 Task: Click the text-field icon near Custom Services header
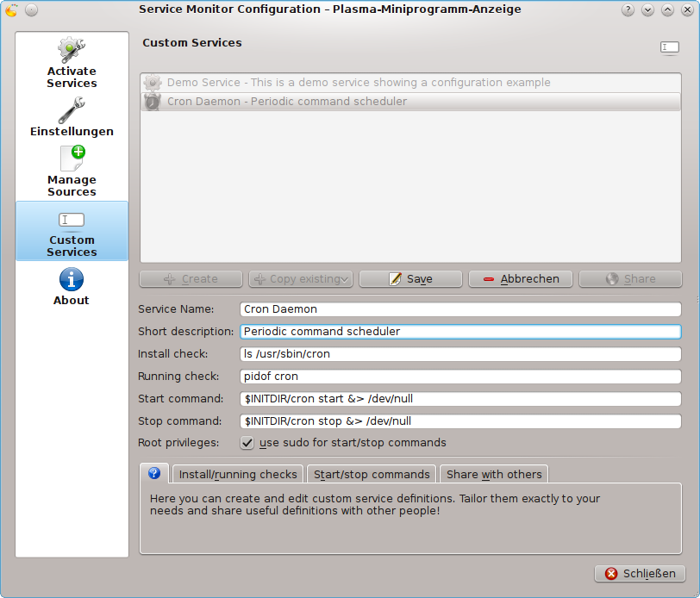point(670,48)
